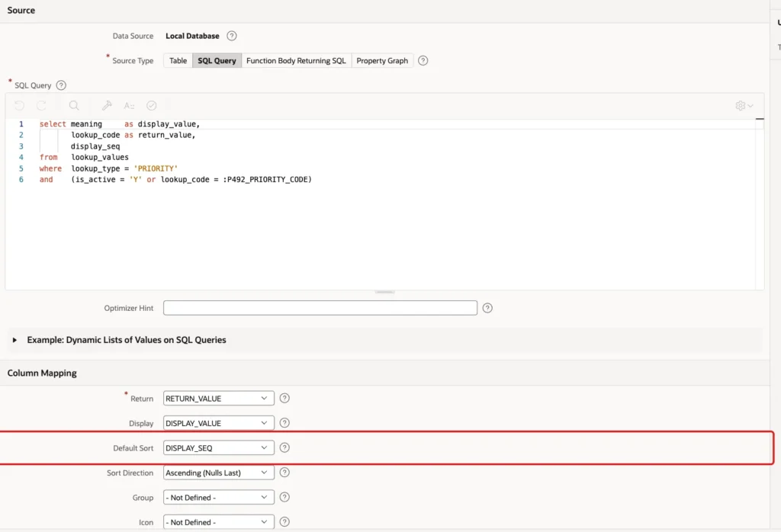The width and height of the screenshot is (781, 532).
Task: Open the Sort Direction dropdown
Action: tap(219, 473)
